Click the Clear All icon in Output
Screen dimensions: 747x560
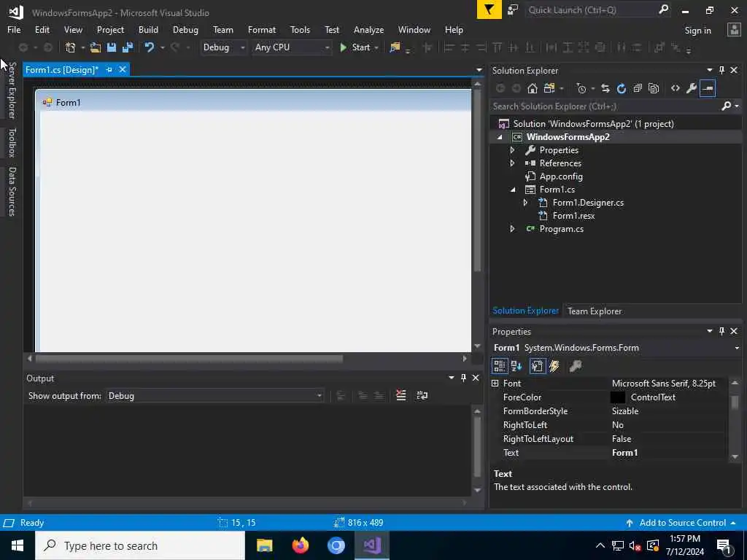[401, 395]
